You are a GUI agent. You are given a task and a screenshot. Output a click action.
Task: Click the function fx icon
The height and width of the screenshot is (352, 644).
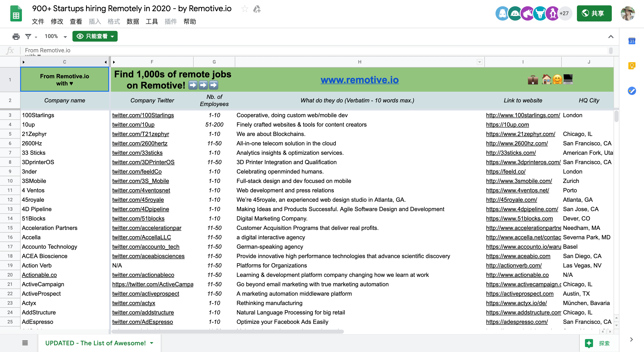tap(10, 51)
